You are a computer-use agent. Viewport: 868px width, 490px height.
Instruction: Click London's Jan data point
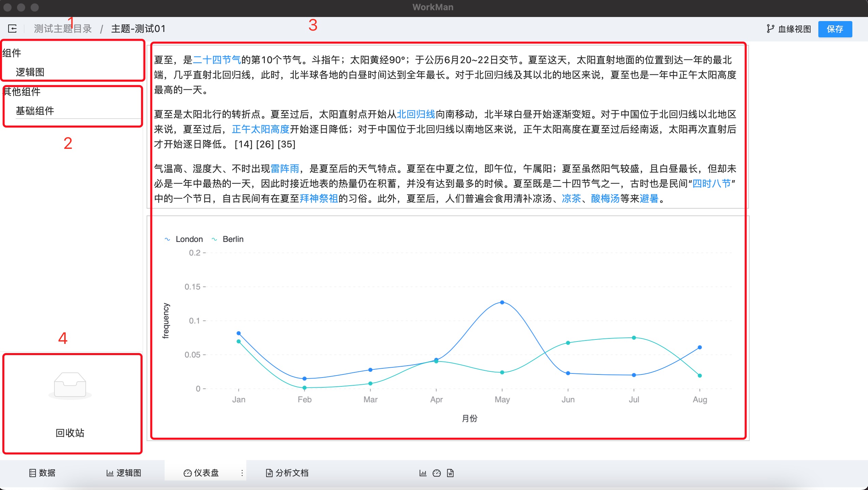pos(239,333)
